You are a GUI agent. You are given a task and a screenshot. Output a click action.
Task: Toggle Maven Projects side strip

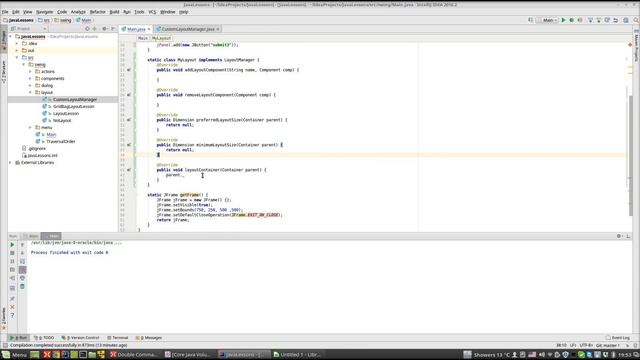[x=636, y=46]
